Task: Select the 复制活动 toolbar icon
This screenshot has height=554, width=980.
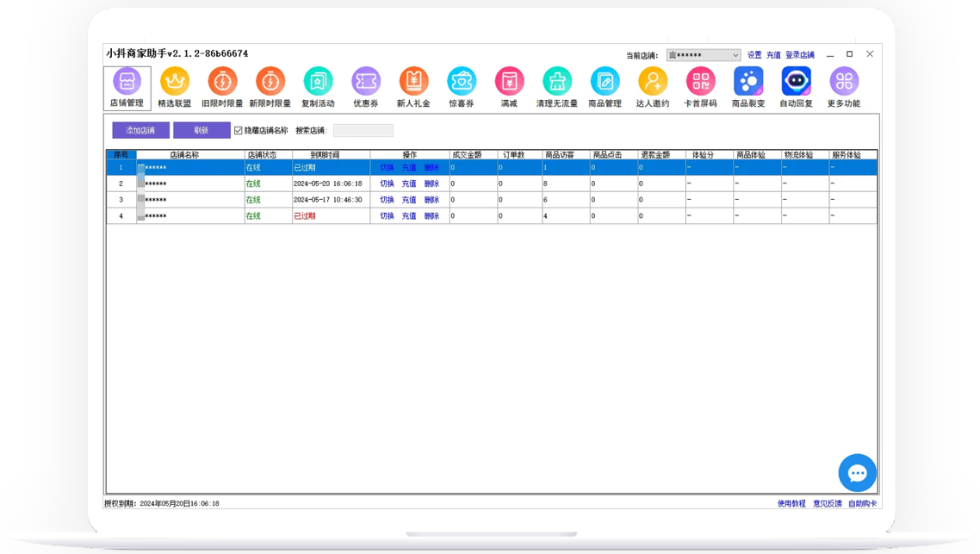Action: [318, 82]
